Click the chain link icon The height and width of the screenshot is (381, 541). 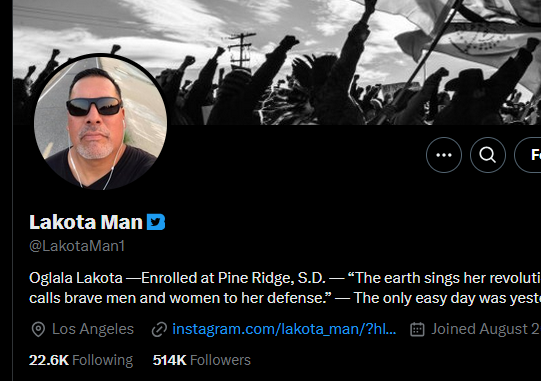[x=159, y=329]
